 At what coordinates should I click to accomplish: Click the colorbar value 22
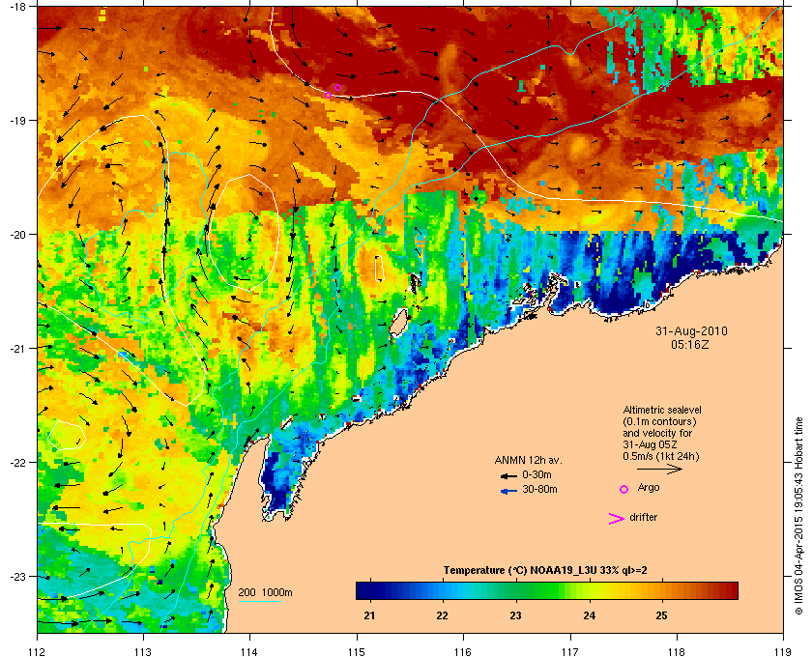(443, 615)
